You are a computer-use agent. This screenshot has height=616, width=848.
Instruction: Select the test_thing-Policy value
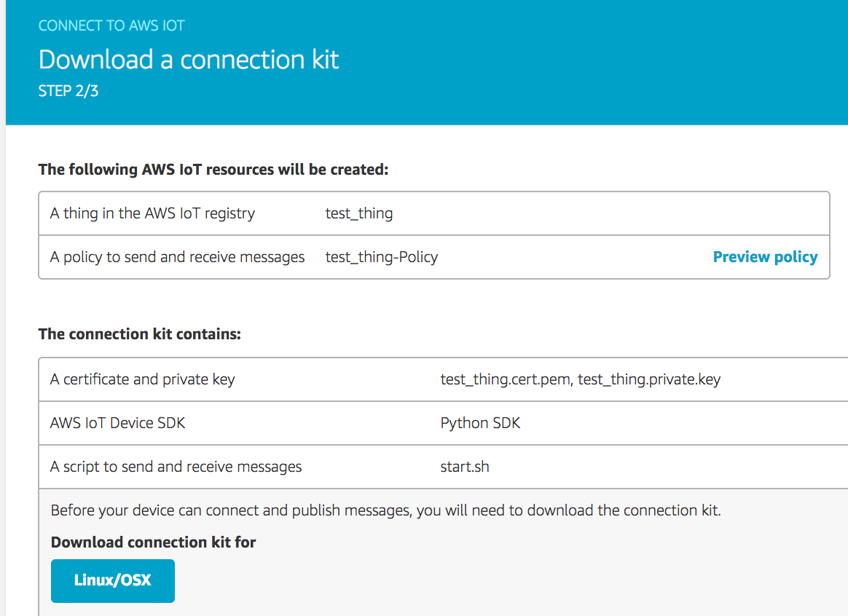(x=381, y=257)
